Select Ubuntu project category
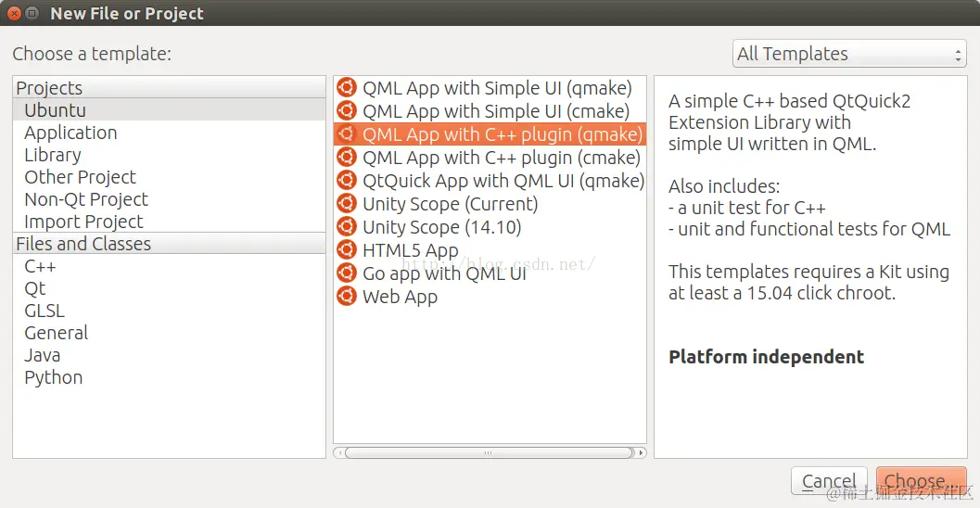The image size is (980, 508). coord(169,110)
